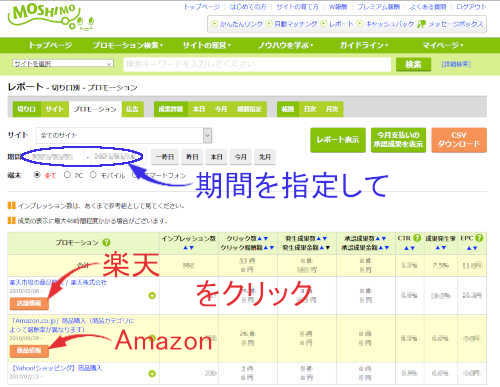
Task: Expand the 全てのサイト site dropdown
Action: (x=124, y=135)
